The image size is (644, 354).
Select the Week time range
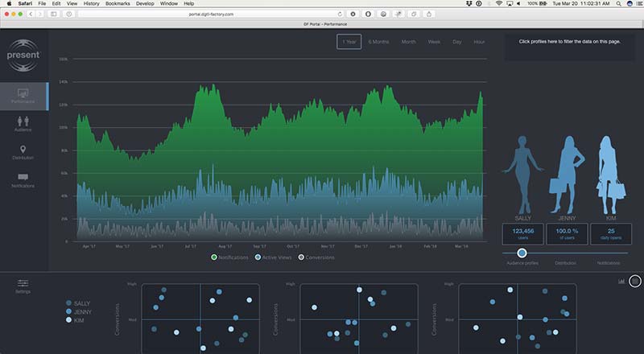[434, 42]
